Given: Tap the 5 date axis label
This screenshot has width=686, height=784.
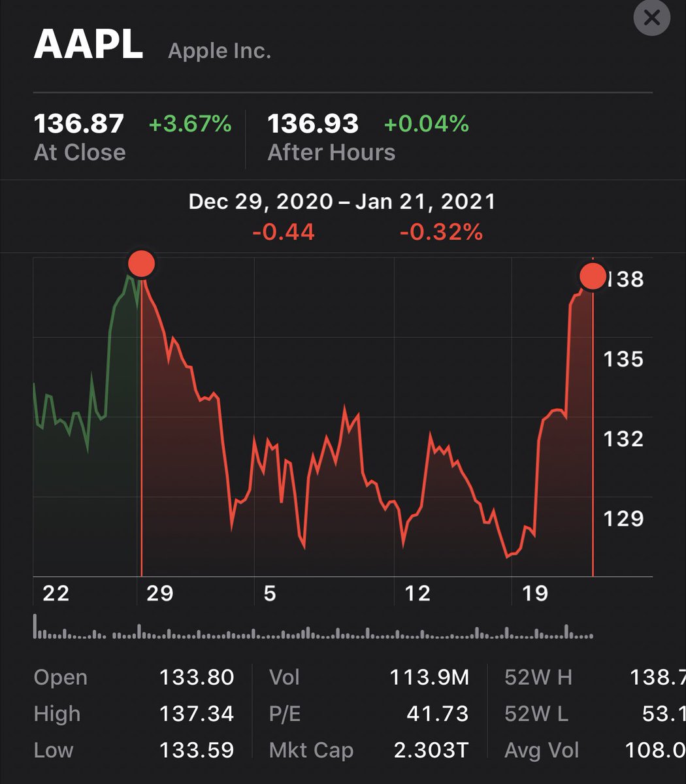Looking at the screenshot, I should tap(270, 593).
